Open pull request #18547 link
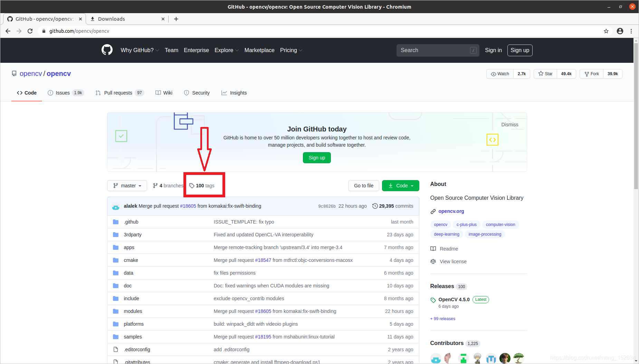 pyautogui.click(x=263, y=260)
